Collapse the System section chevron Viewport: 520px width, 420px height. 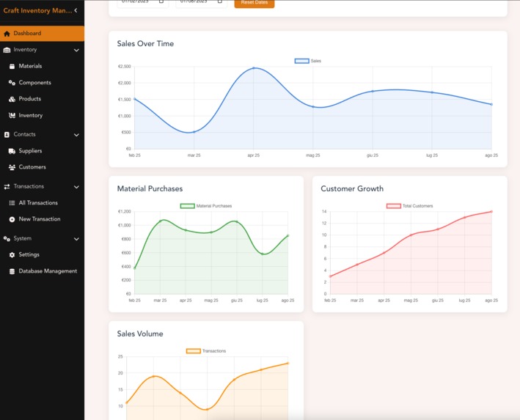pos(76,239)
